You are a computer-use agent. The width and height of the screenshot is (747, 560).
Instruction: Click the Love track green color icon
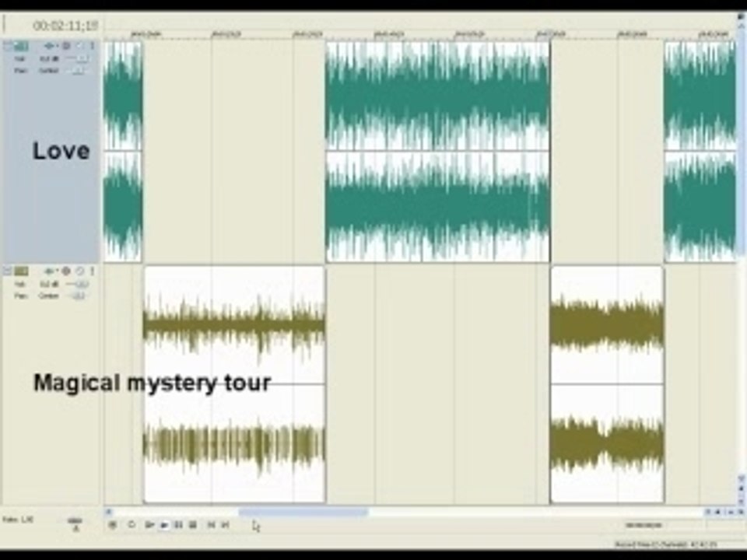(21, 46)
